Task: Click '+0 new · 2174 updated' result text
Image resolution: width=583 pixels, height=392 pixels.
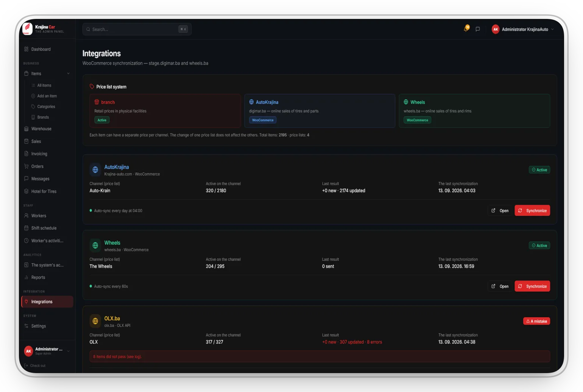Action: point(344,191)
